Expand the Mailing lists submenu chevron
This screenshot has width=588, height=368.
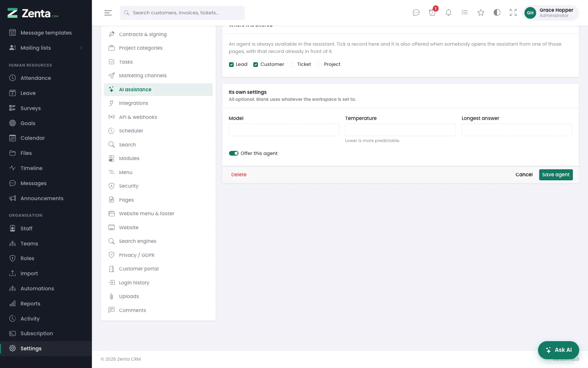click(x=81, y=48)
